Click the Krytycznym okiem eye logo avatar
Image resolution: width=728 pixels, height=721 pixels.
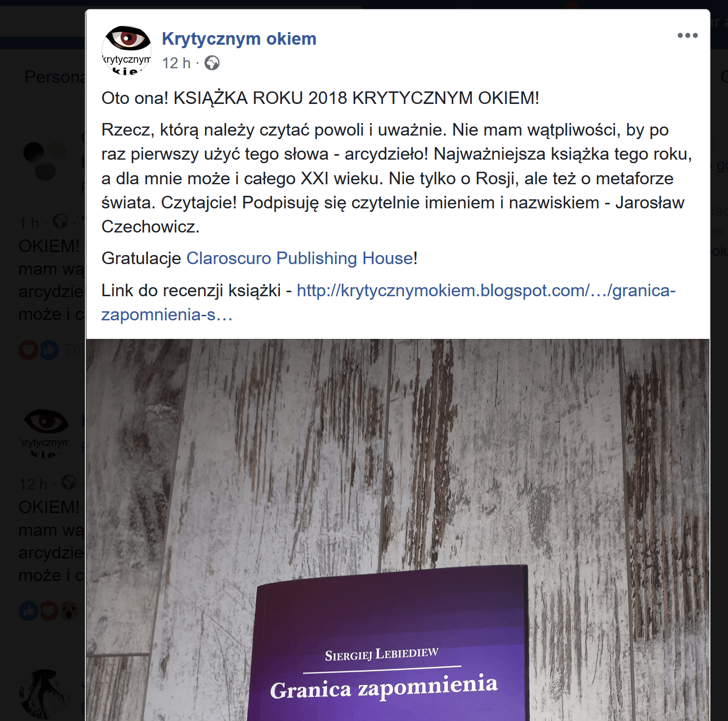coord(127,50)
